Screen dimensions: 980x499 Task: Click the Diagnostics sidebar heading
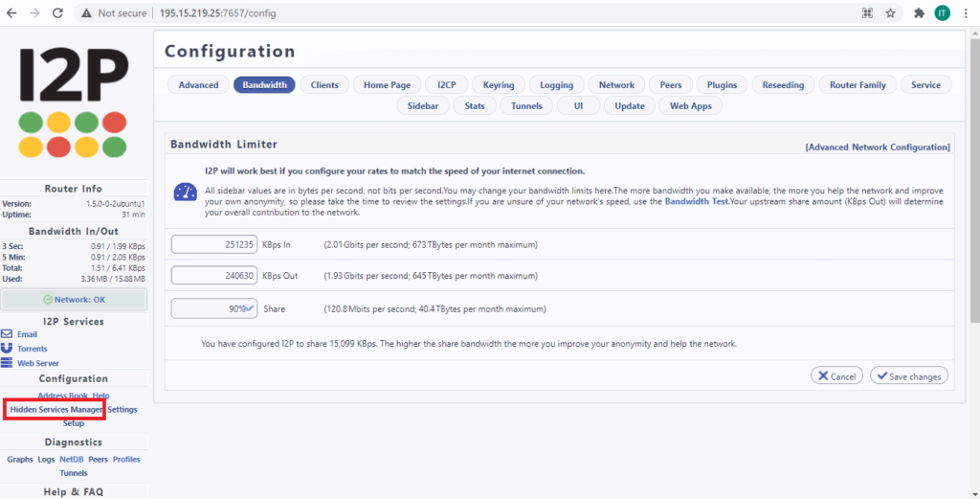pyautogui.click(x=73, y=442)
